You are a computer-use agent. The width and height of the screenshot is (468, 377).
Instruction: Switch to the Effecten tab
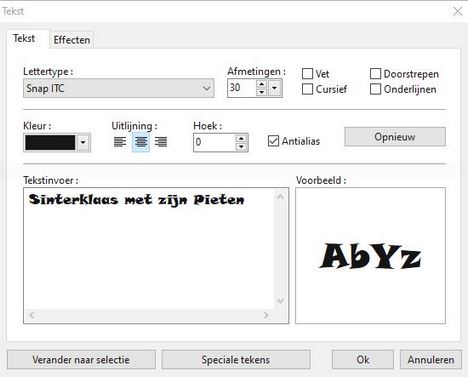click(72, 40)
